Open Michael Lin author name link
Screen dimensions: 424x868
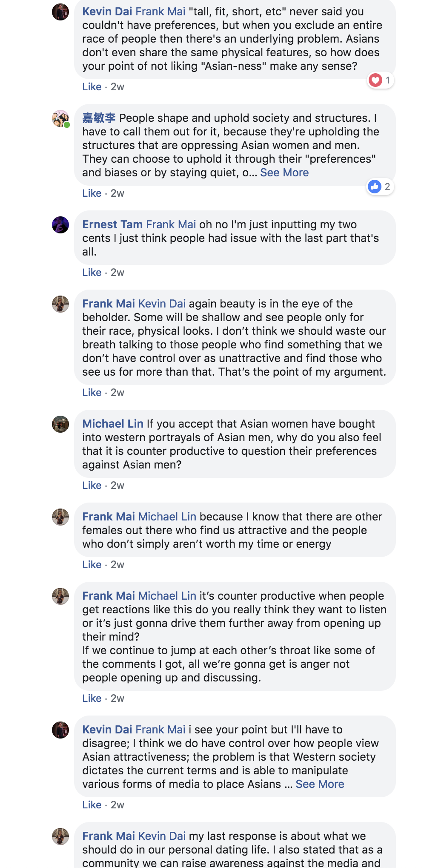113,424
